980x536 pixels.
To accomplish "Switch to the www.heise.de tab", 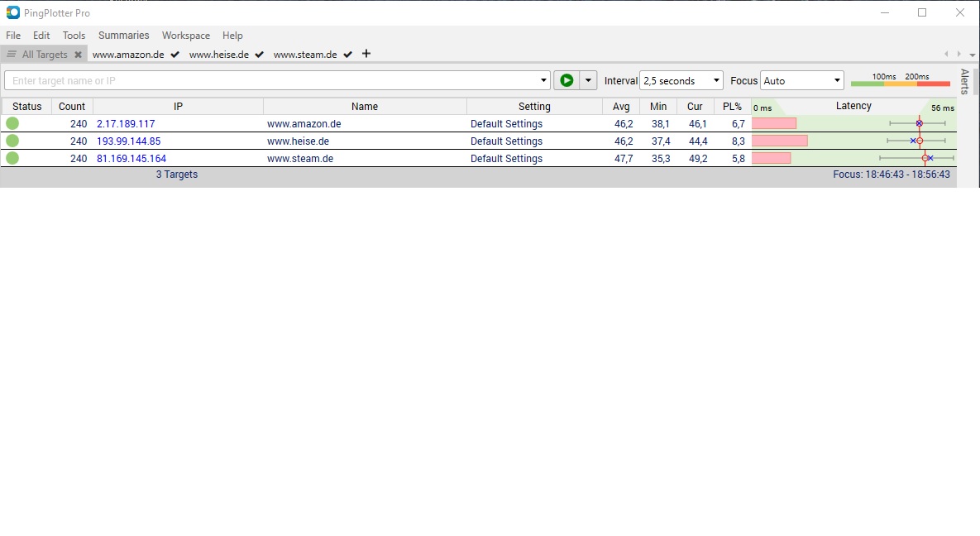I will tap(219, 55).
